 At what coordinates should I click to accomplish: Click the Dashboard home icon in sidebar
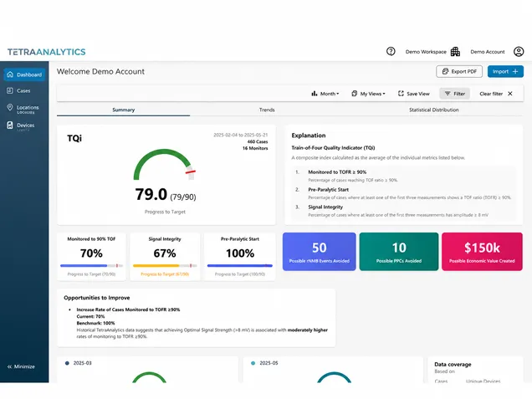point(10,74)
